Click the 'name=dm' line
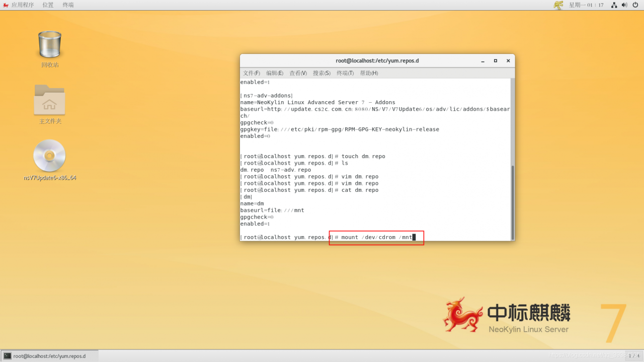644x362 pixels. point(252,204)
